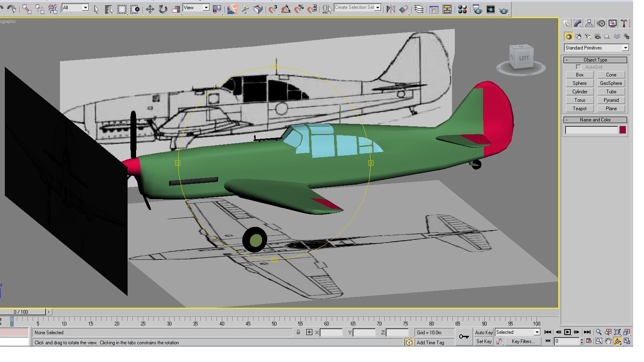Play the animation
The width and height of the screenshot is (644, 362).
coord(567,332)
